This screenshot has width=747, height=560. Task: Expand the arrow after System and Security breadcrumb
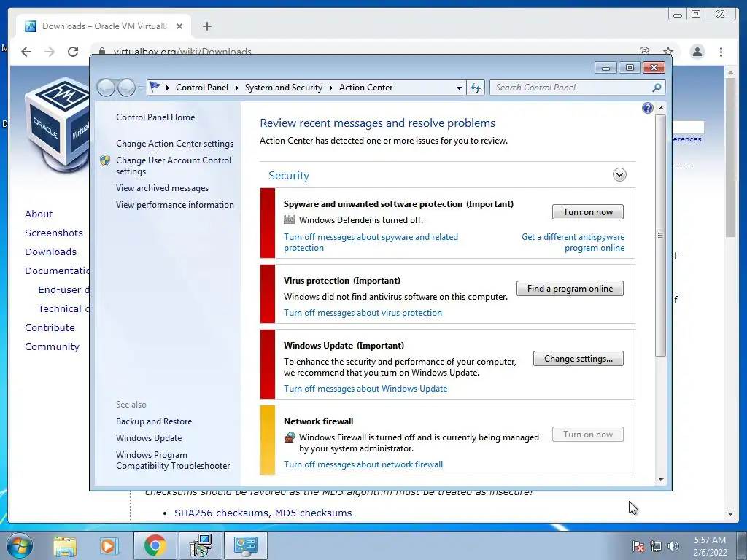point(330,87)
